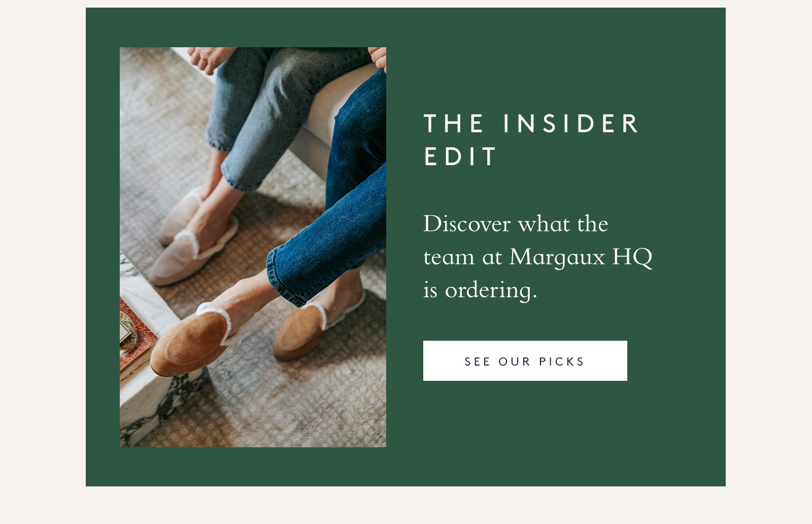Image resolution: width=812 pixels, height=524 pixels.
Task: Click the SEE OUR PICKS button
Action: tap(525, 361)
